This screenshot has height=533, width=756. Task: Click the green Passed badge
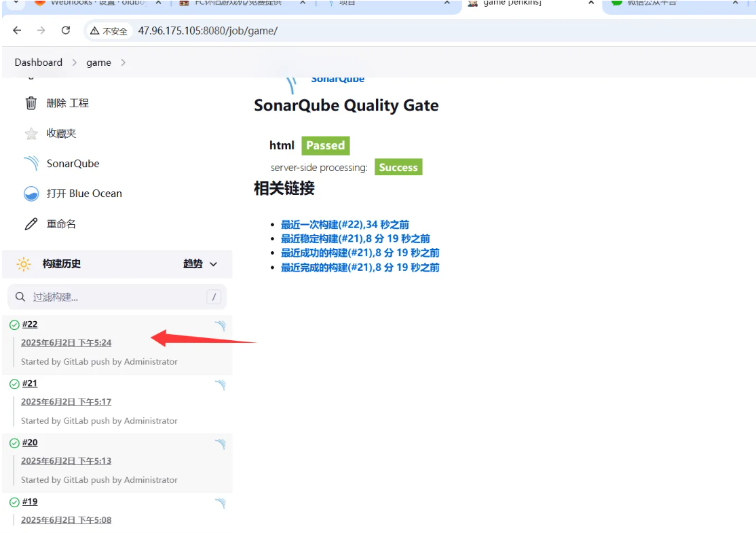[326, 146]
